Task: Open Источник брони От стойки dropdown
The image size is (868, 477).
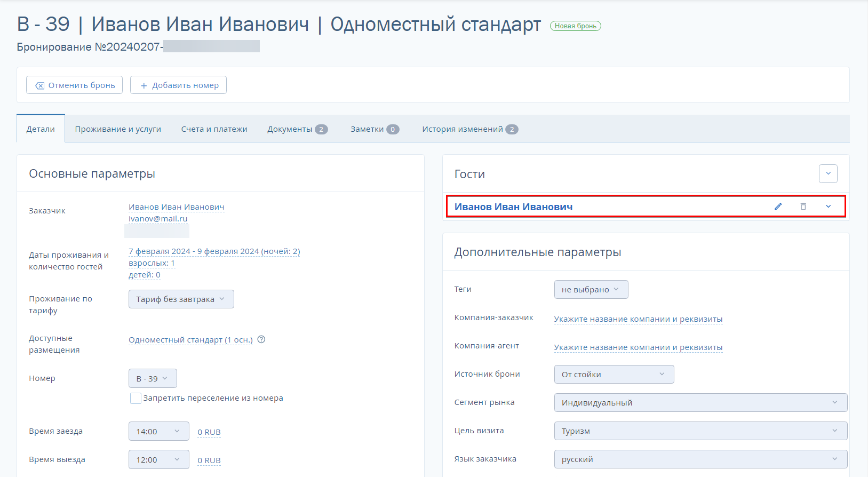Action: tap(614, 374)
